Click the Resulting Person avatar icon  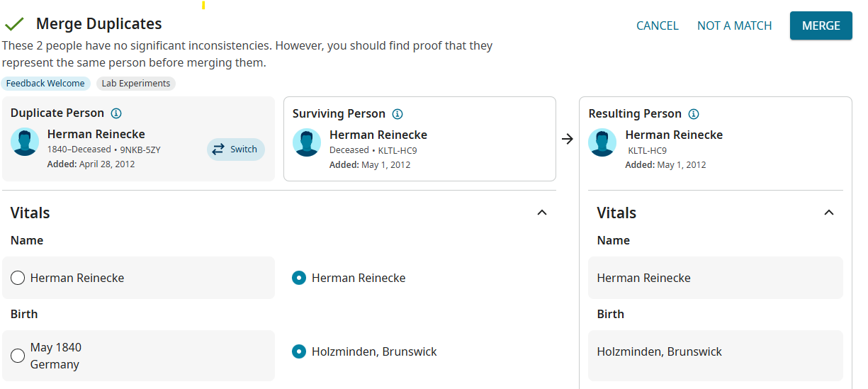[x=602, y=142]
